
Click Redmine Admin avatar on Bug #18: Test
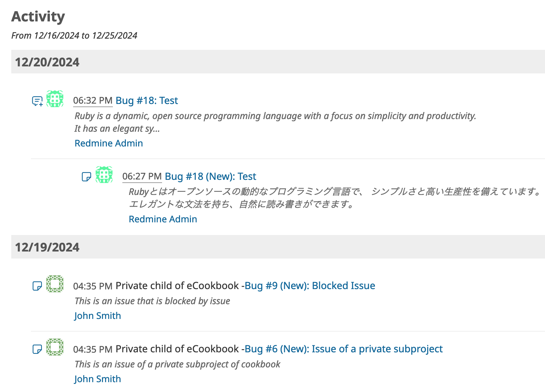pos(55,99)
